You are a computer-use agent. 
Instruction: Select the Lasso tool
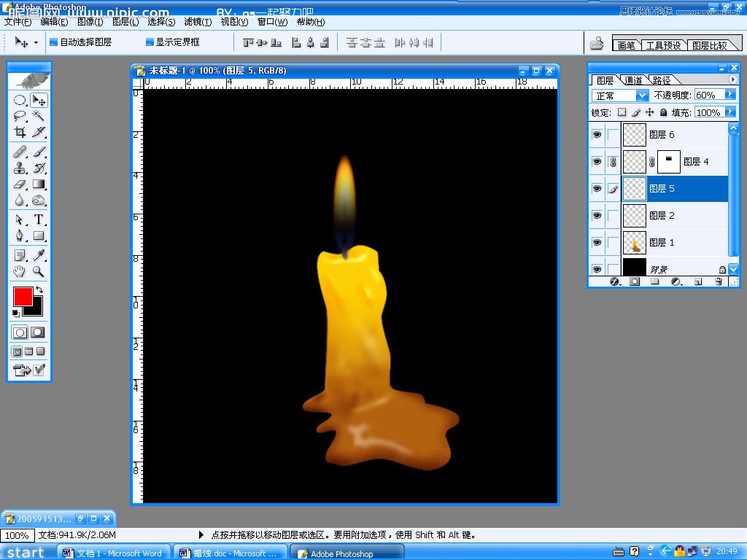point(20,116)
